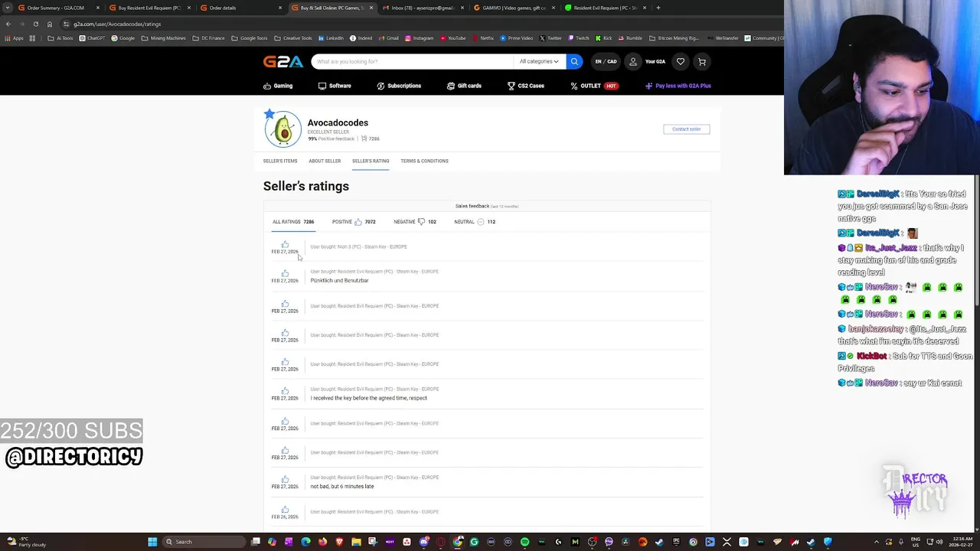This screenshot has height=551, width=980.
Task: Open the Instagram bookmark
Action: pyautogui.click(x=420, y=38)
